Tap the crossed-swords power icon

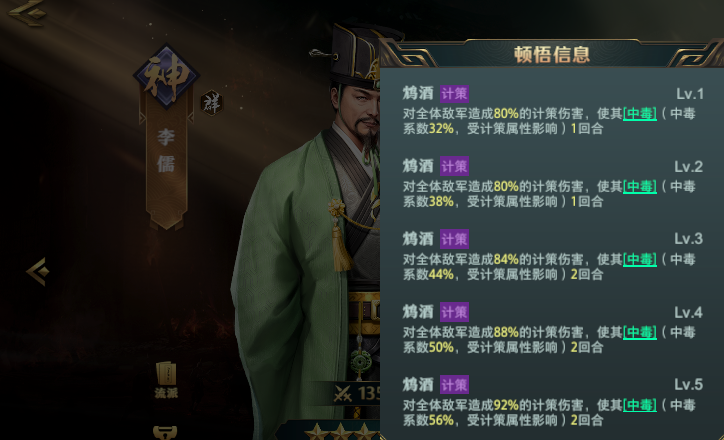tap(343, 393)
